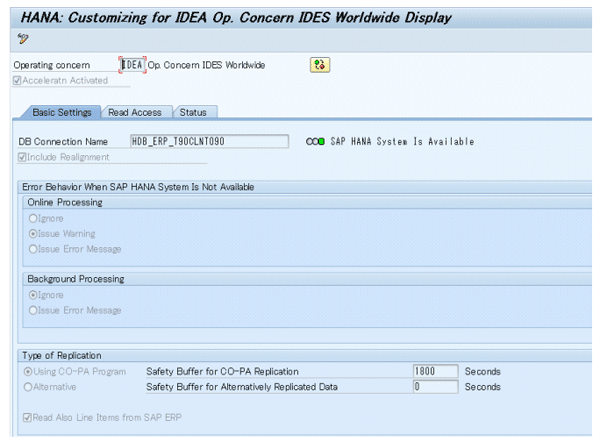600x442 pixels.
Task: Click Safety Buffer for Alternatively Replicated Data field
Action: click(435, 386)
